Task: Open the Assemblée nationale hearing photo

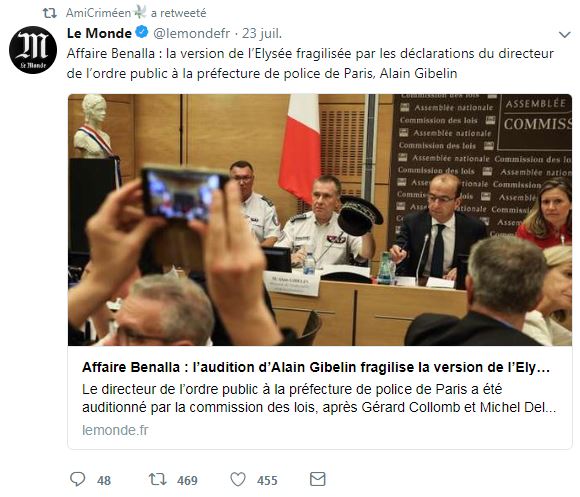Action: point(320,220)
